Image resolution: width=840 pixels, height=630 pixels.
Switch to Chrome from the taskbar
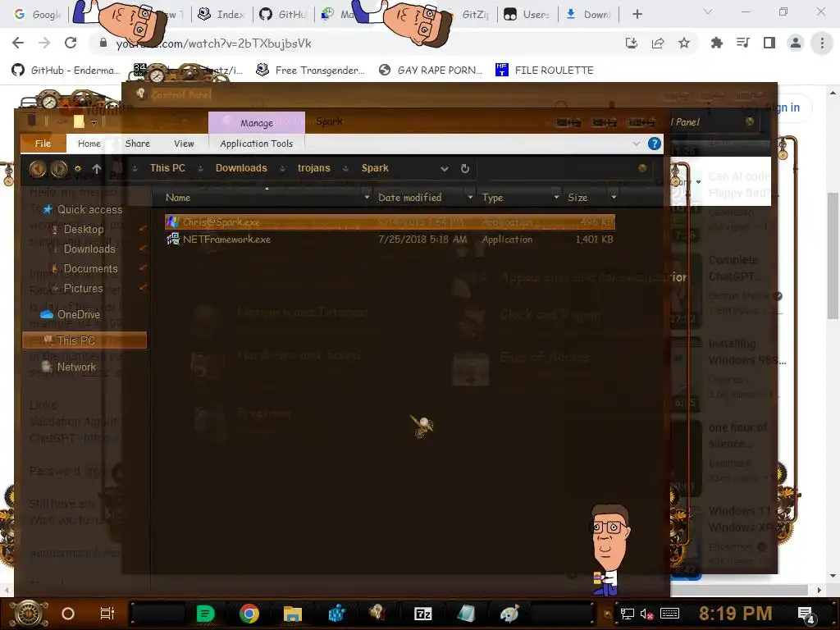[x=249, y=614]
